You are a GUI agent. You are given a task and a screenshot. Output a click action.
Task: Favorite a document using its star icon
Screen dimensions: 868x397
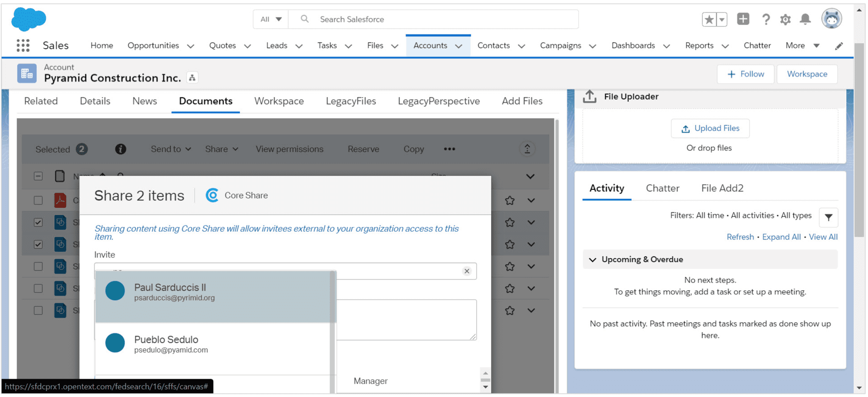(x=509, y=200)
